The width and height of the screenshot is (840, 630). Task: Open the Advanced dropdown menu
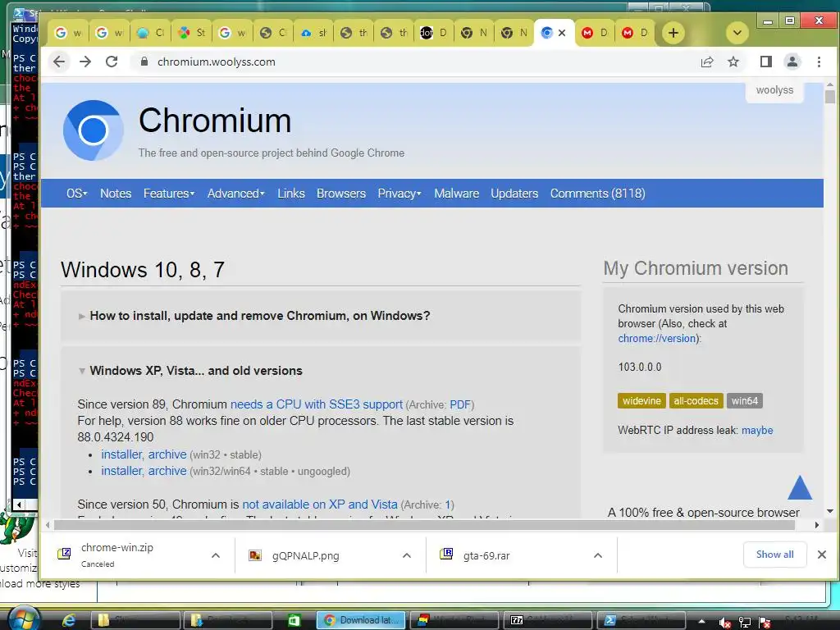point(235,194)
